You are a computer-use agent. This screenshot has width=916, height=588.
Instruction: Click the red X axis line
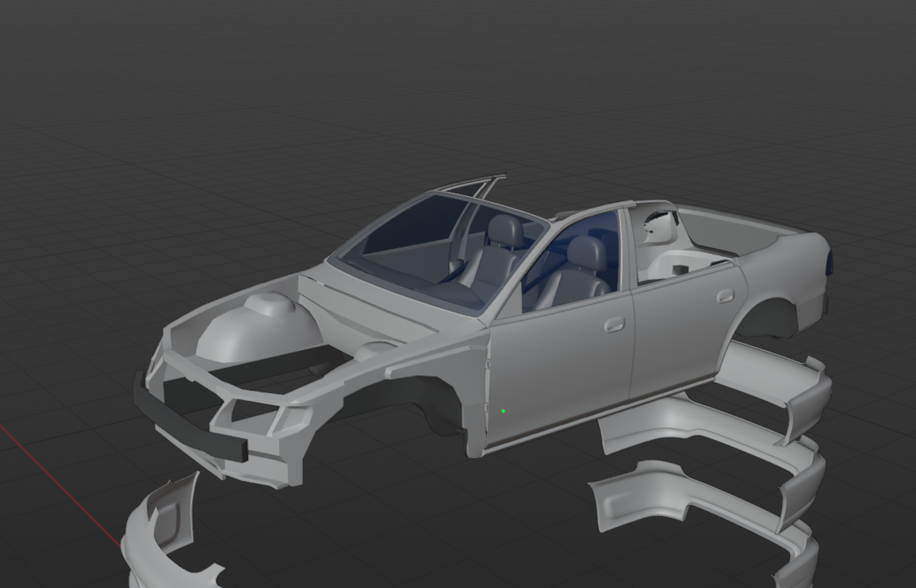[x=59, y=485]
